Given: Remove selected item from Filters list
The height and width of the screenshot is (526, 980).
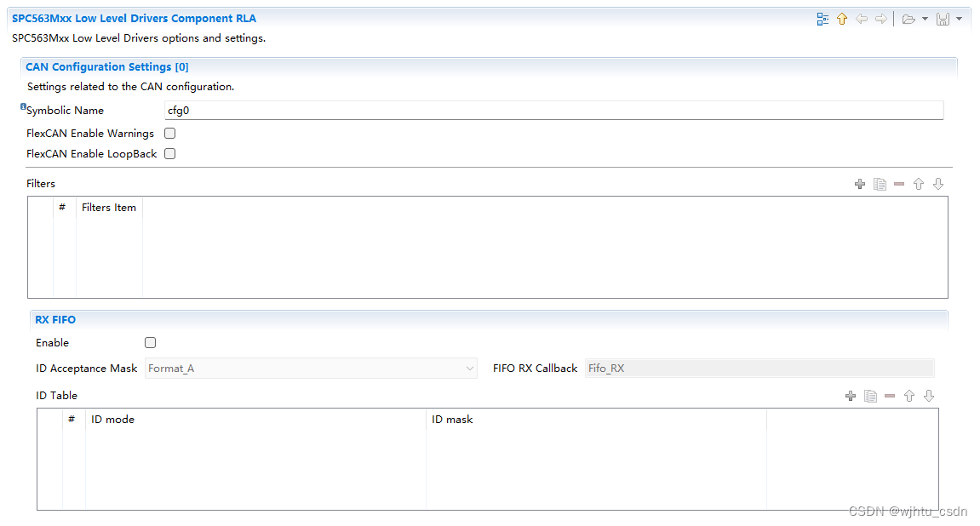Looking at the screenshot, I should (x=899, y=185).
